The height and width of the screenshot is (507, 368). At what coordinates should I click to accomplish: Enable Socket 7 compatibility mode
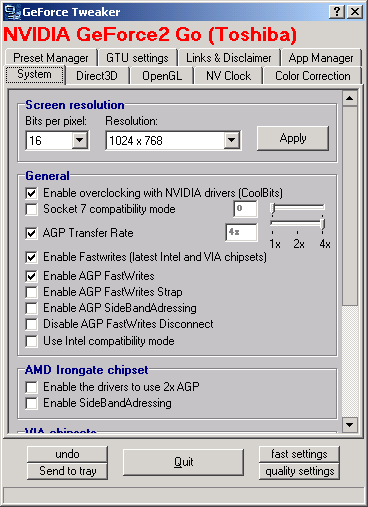(31, 209)
